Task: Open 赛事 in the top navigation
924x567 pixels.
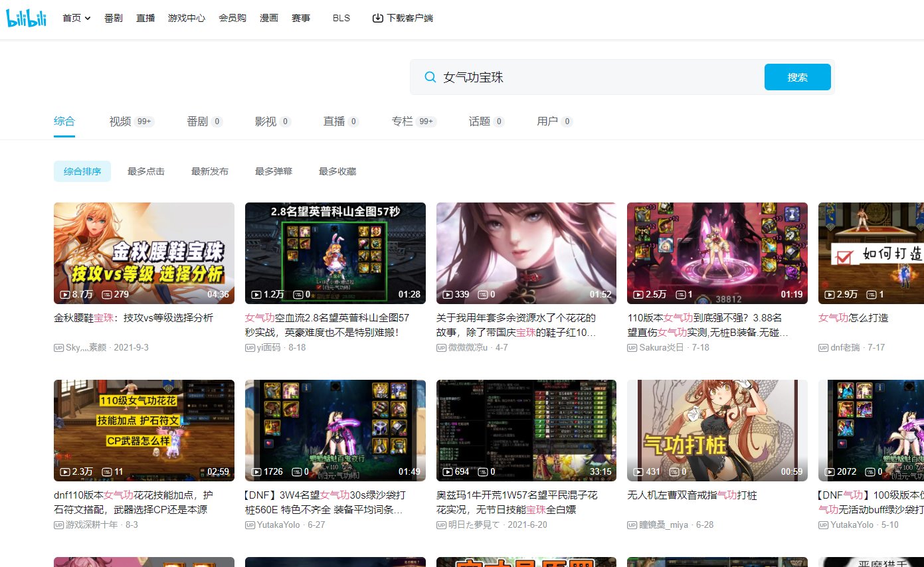Action: tap(301, 18)
